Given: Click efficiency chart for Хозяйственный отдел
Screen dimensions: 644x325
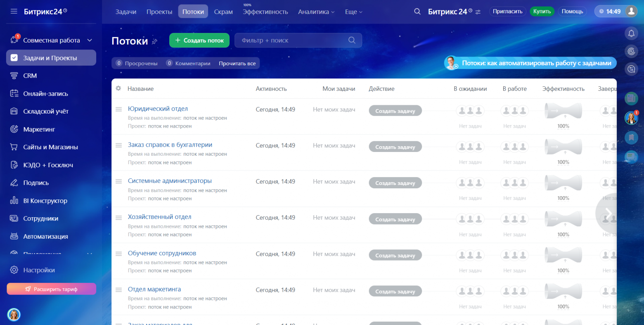Looking at the screenshot, I should [x=563, y=219].
